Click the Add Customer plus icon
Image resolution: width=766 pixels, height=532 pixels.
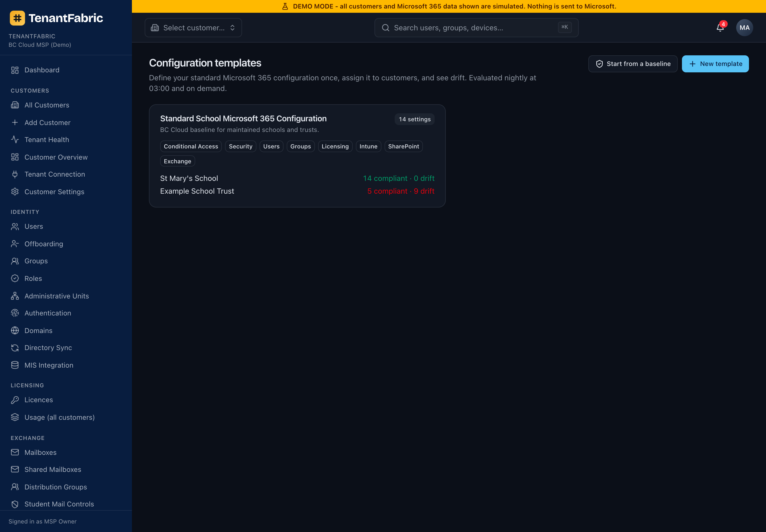point(15,122)
